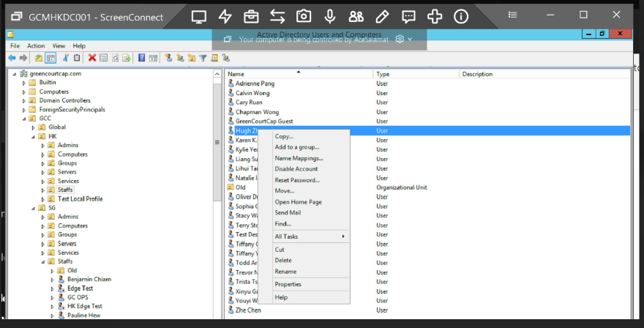Click the ScreenConnect list icon near minimize
644x328 pixels.
coord(512,15)
